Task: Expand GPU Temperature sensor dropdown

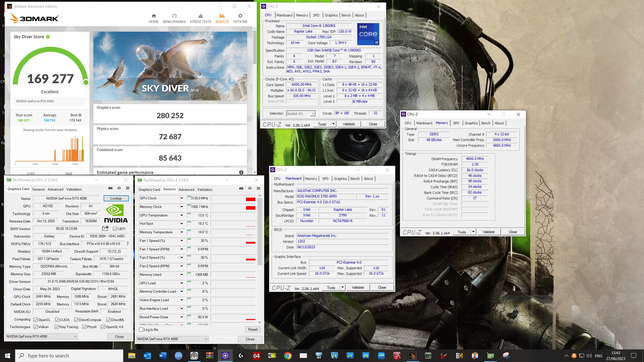Action: pyautogui.click(x=182, y=215)
